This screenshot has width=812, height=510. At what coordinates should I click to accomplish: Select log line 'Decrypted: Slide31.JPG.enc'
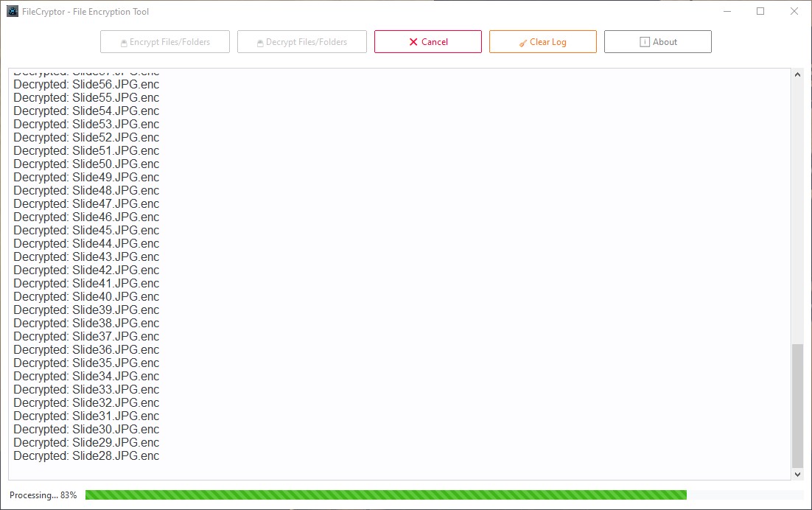(x=86, y=416)
